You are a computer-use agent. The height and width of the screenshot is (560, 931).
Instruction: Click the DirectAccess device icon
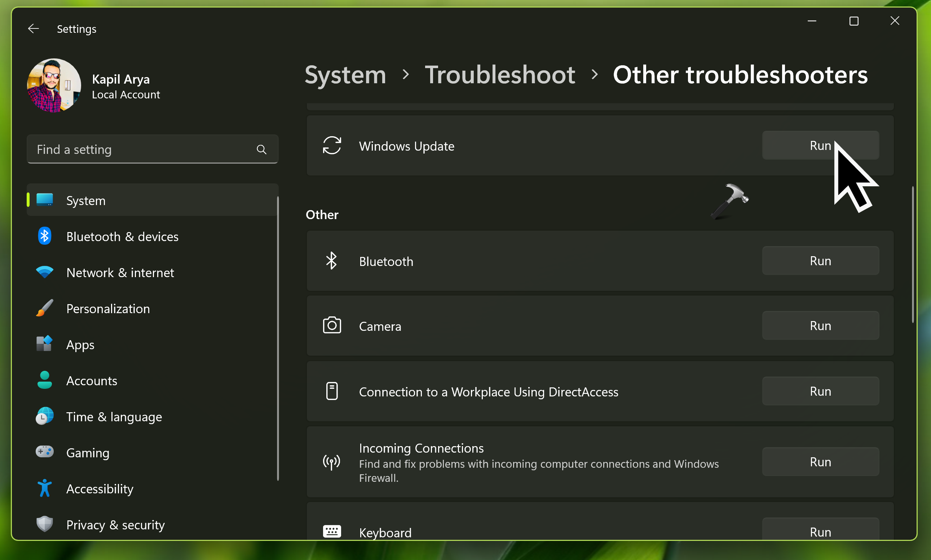point(331,391)
